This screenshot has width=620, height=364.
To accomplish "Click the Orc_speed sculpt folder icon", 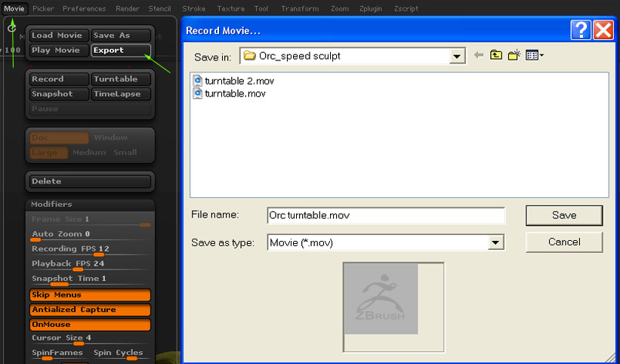I will click(249, 56).
